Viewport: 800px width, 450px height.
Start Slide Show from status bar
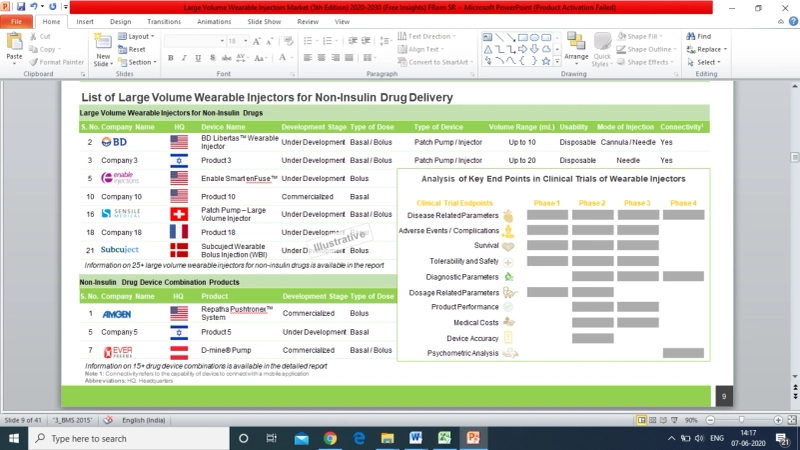674,420
